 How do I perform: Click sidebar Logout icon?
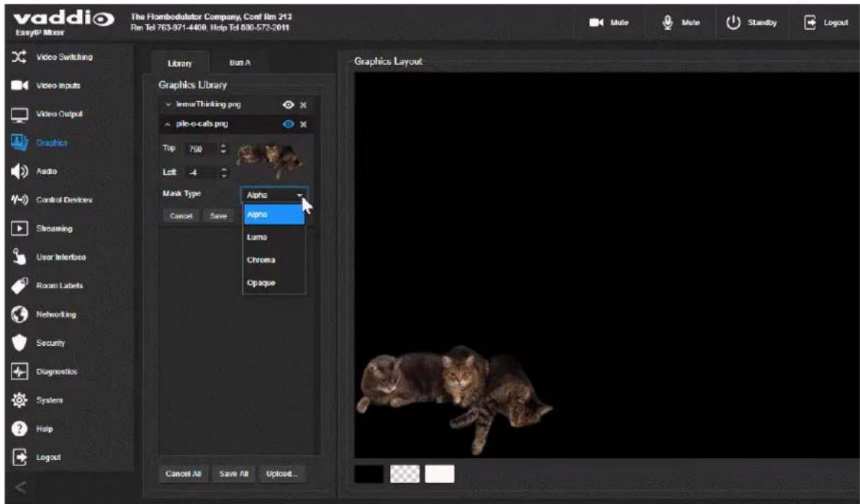click(x=19, y=457)
